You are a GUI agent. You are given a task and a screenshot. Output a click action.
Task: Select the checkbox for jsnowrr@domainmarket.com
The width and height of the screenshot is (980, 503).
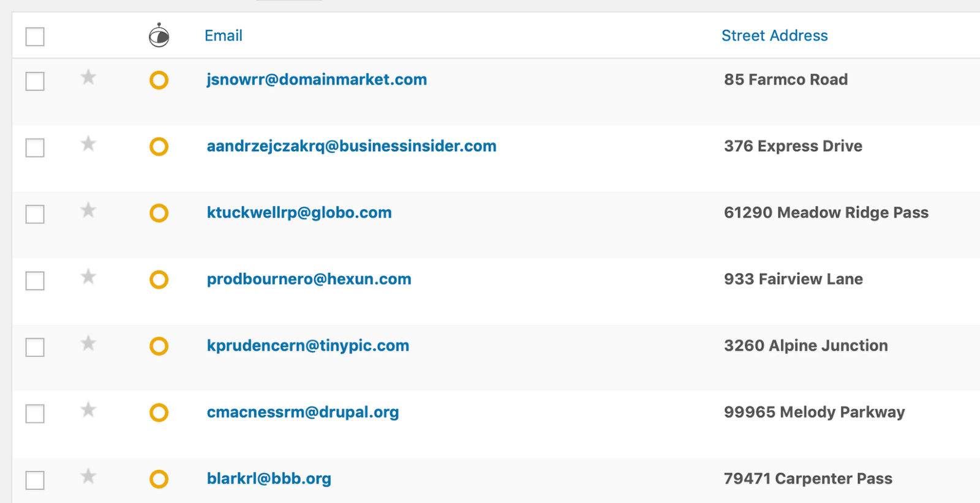[x=35, y=81]
